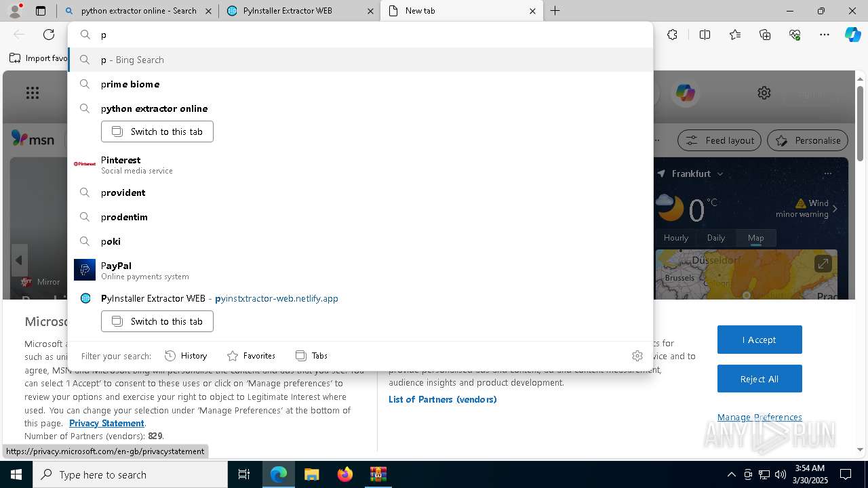
Task: Select the Map weather tab
Action: 755,238
